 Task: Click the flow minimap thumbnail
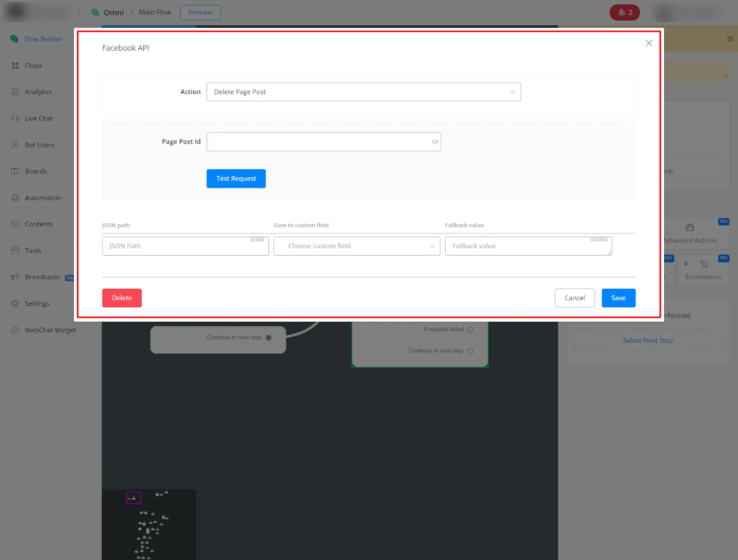pos(149,524)
